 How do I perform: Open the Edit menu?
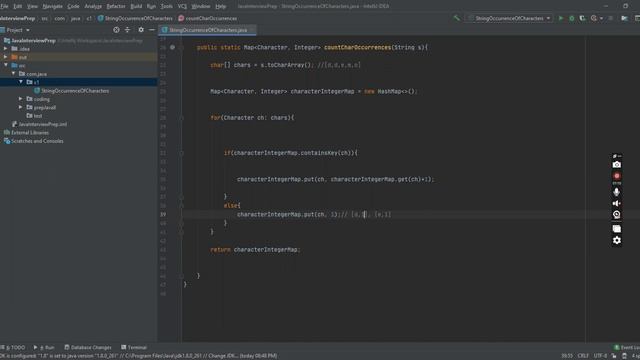tap(18, 6)
